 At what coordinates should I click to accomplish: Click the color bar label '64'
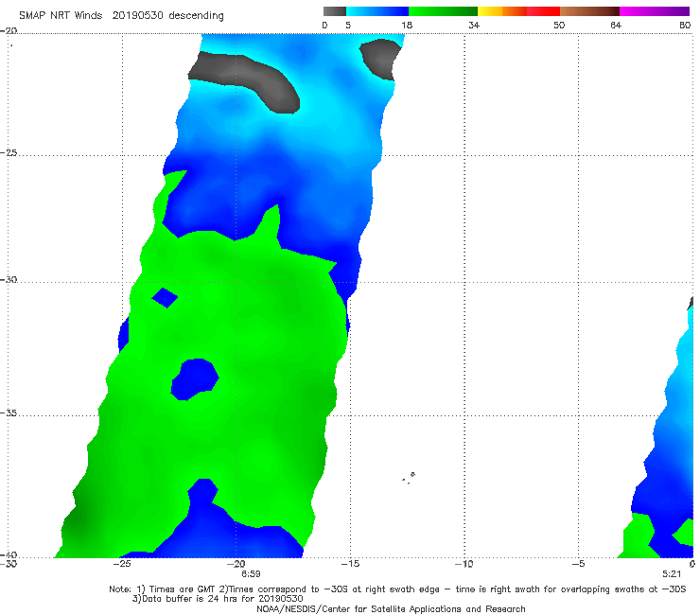tap(616, 26)
